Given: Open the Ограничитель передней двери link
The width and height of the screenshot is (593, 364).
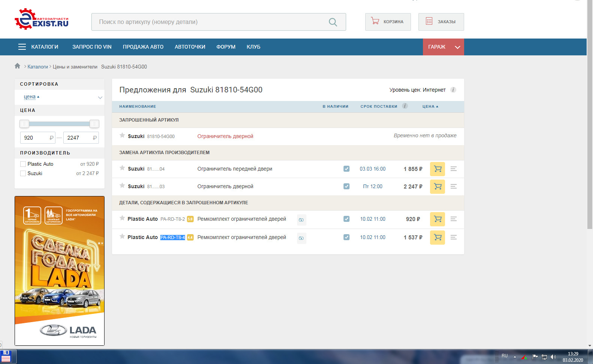Looking at the screenshot, I should [x=235, y=169].
